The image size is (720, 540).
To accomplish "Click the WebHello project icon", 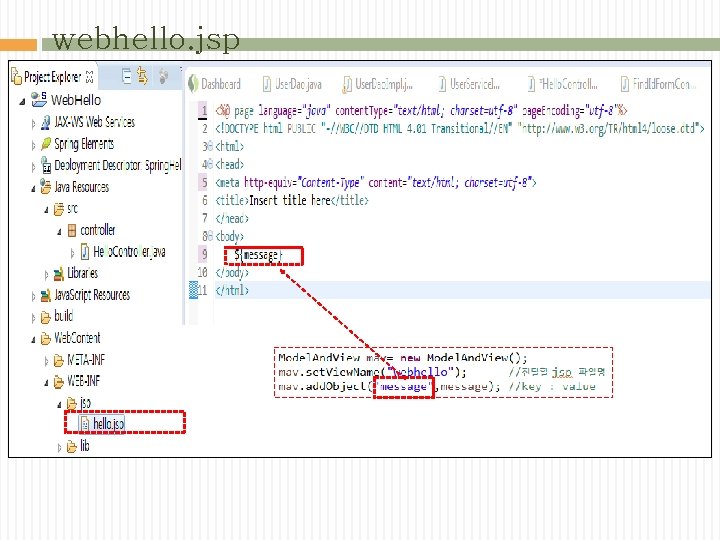I will point(39,99).
